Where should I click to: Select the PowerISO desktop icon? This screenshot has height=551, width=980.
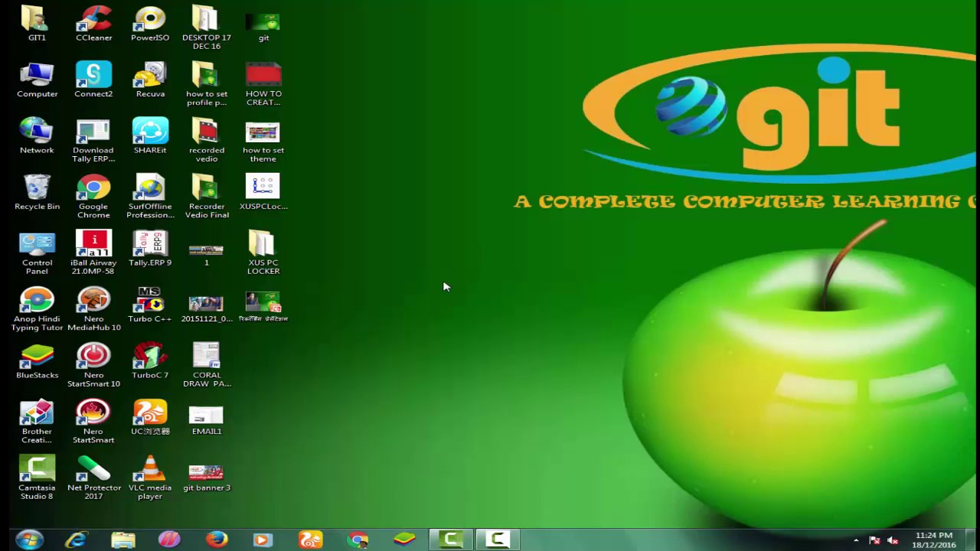click(x=150, y=24)
